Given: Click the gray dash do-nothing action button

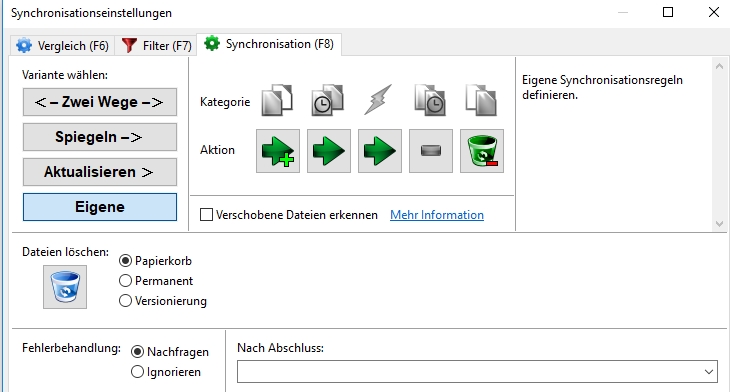Looking at the screenshot, I should pos(431,151).
